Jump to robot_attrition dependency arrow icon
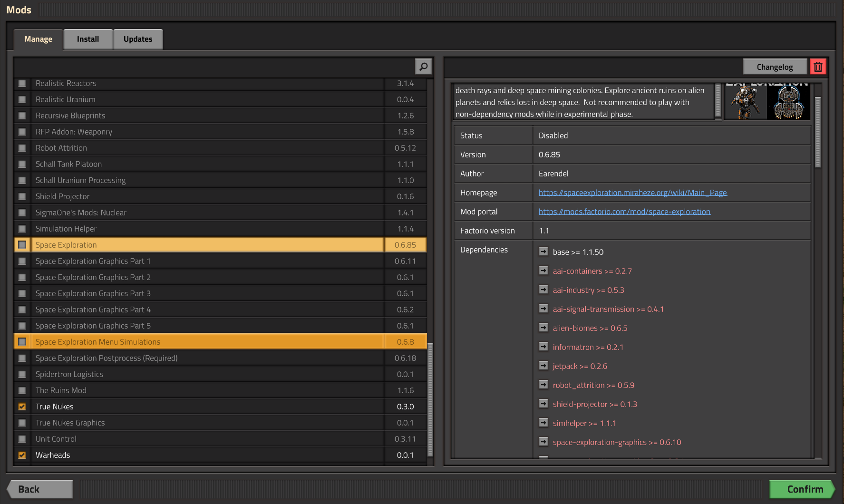The image size is (844, 504). coord(543,385)
